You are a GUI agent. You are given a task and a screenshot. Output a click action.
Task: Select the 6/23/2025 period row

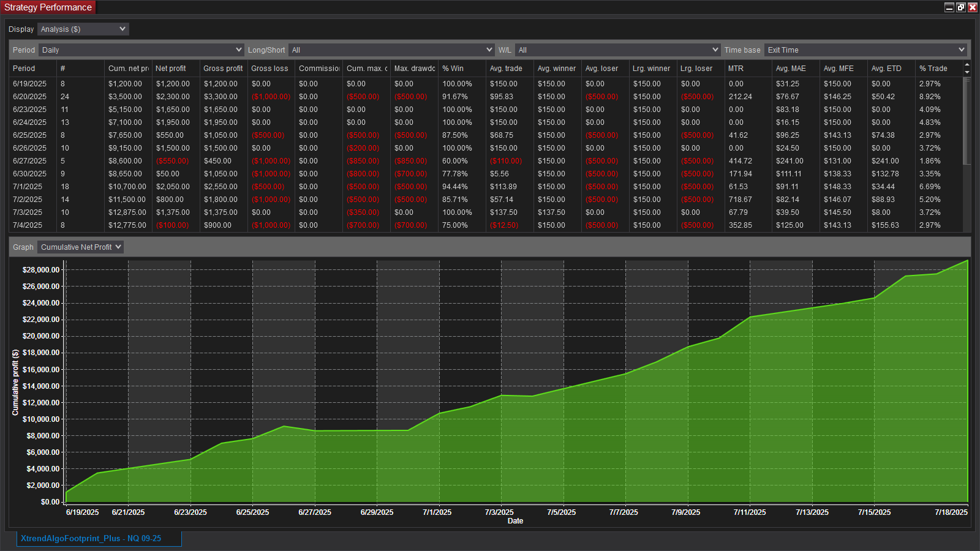coord(486,110)
